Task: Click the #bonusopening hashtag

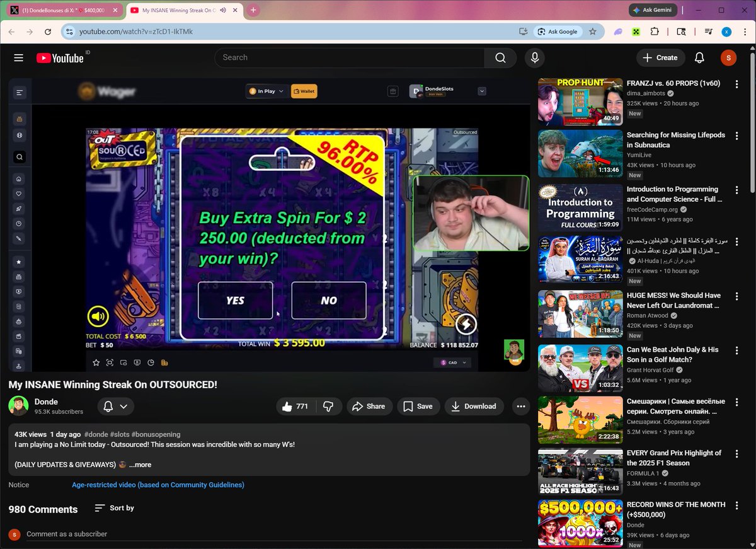Action: tap(156, 434)
